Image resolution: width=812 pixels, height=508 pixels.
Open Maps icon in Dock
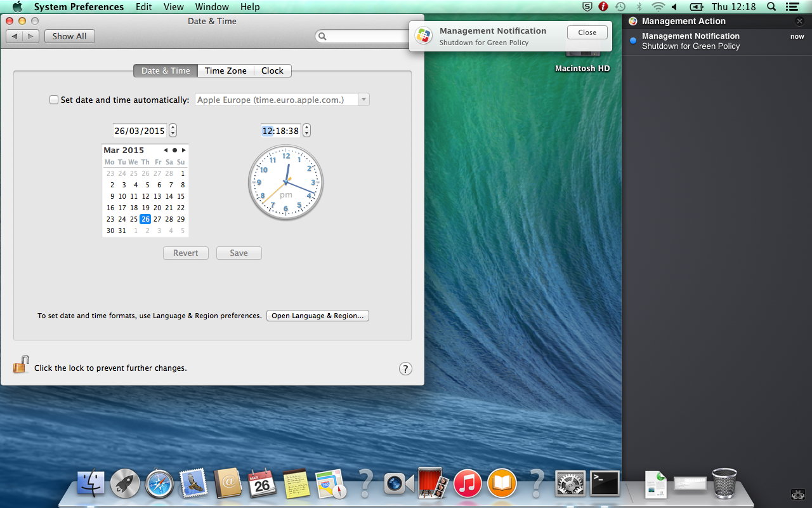(x=331, y=485)
